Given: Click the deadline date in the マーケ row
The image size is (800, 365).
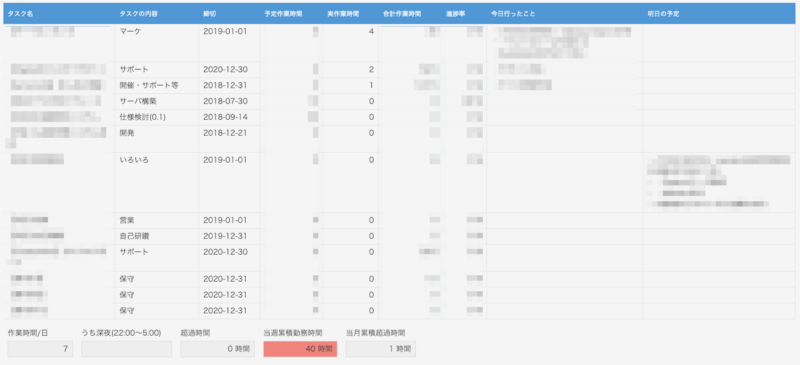Looking at the screenshot, I should (225, 31).
